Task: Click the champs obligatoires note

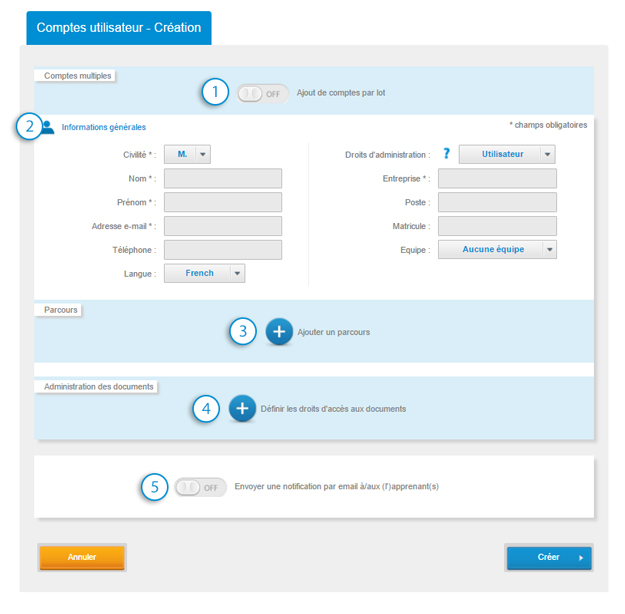Action: 548,125
